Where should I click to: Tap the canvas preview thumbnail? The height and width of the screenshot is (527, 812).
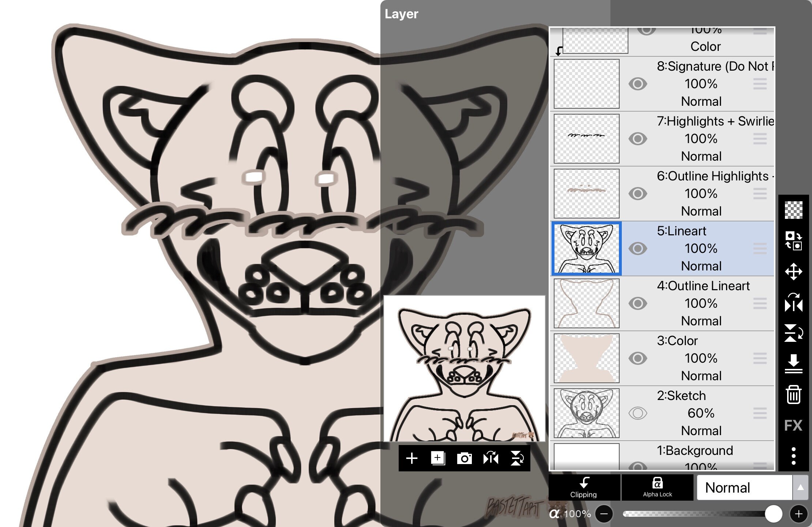(464, 369)
